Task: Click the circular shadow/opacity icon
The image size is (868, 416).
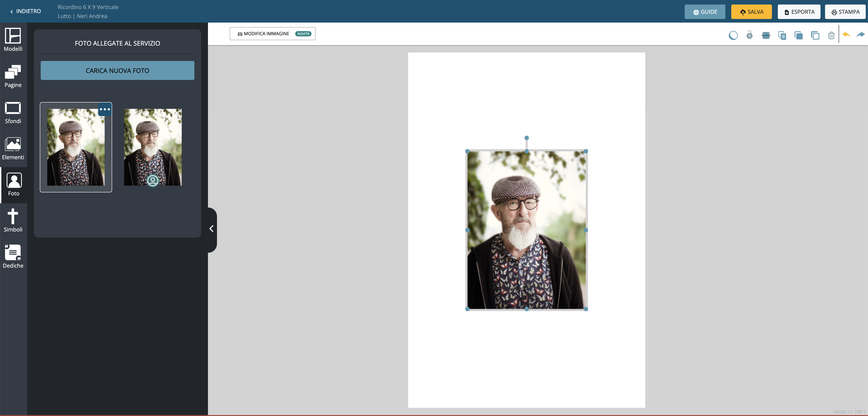Action: tap(733, 35)
